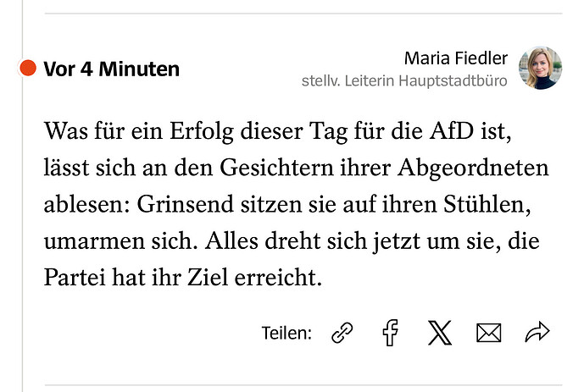Click the divider line below share icons

[303, 385]
